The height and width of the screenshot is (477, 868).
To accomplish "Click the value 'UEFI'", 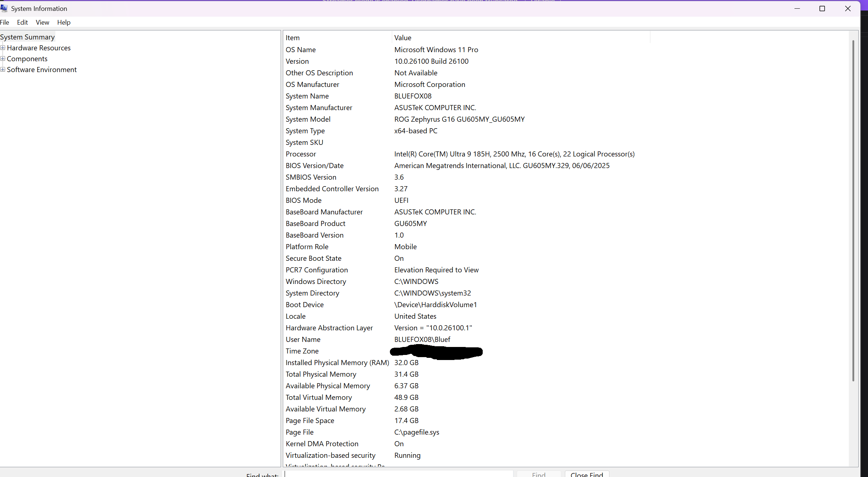I will coord(401,200).
